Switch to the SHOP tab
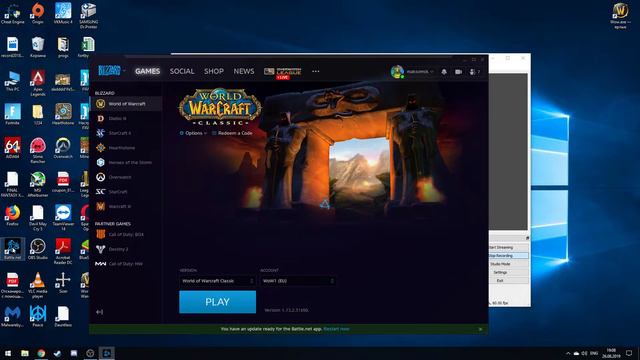The image size is (640, 360). coord(214,71)
